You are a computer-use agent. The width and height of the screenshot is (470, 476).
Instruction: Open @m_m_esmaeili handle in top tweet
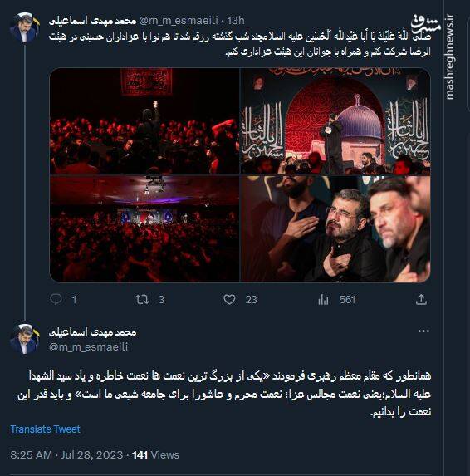tap(179, 20)
